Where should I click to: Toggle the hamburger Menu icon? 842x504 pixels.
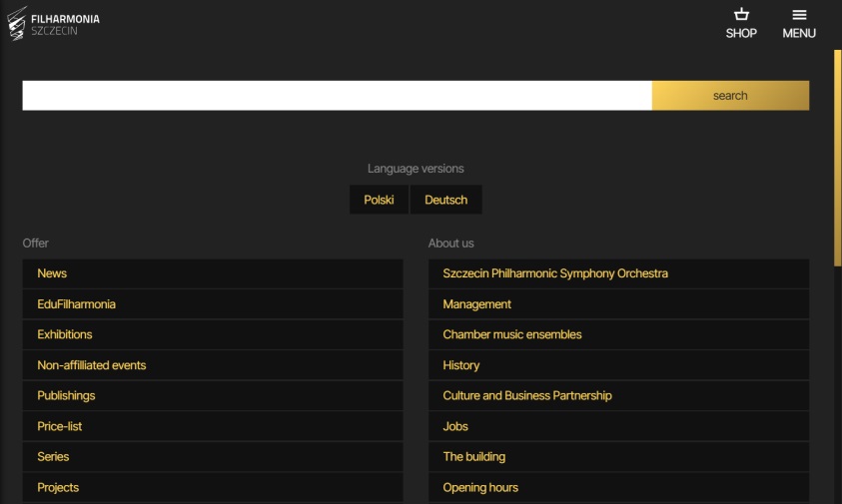pos(799,15)
